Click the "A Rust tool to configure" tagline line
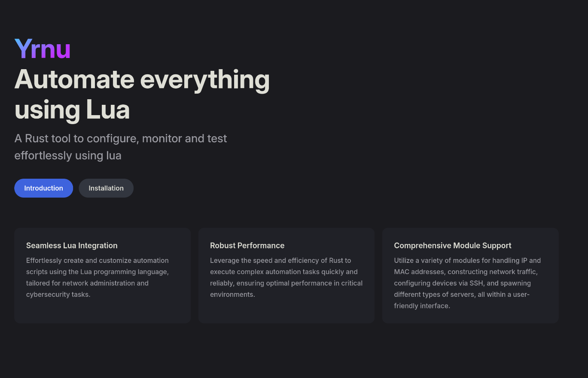 [x=121, y=138]
